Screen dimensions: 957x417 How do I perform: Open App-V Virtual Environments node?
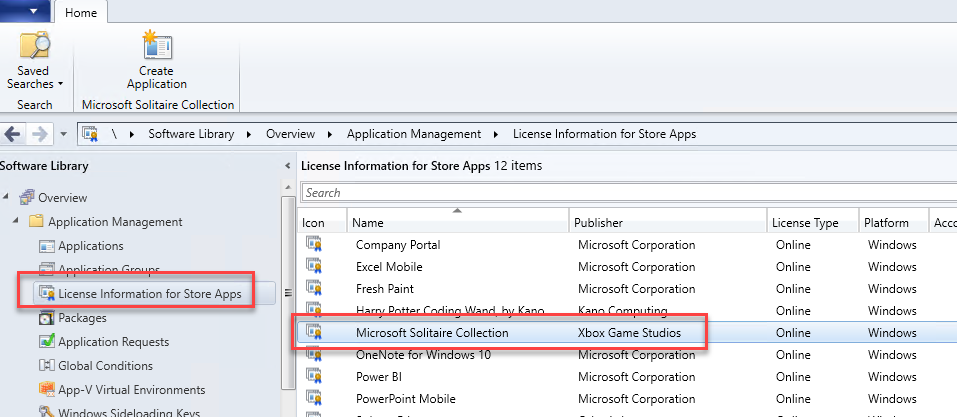(132, 390)
